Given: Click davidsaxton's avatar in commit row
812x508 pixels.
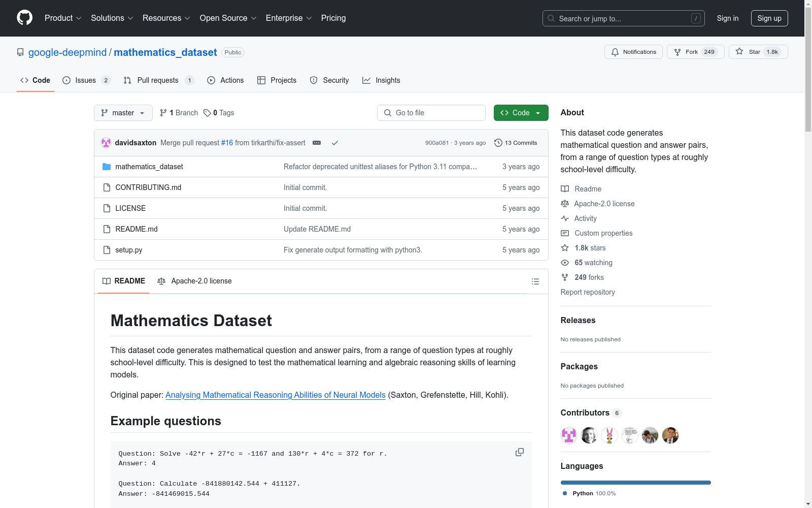Looking at the screenshot, I should point(106,143).
